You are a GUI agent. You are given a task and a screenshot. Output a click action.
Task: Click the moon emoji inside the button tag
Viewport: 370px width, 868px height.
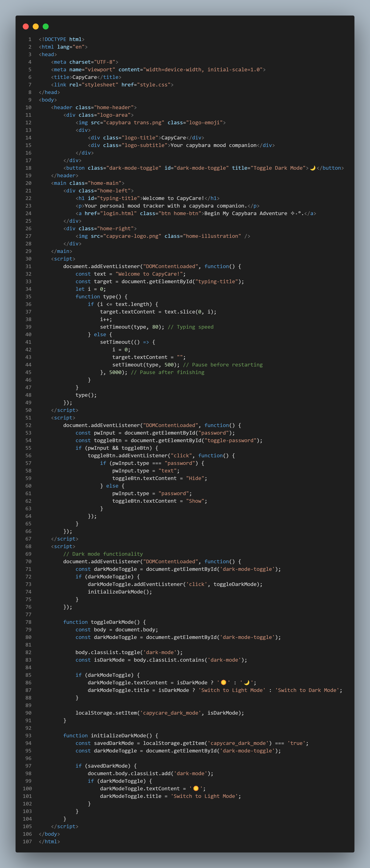point(313,168)
